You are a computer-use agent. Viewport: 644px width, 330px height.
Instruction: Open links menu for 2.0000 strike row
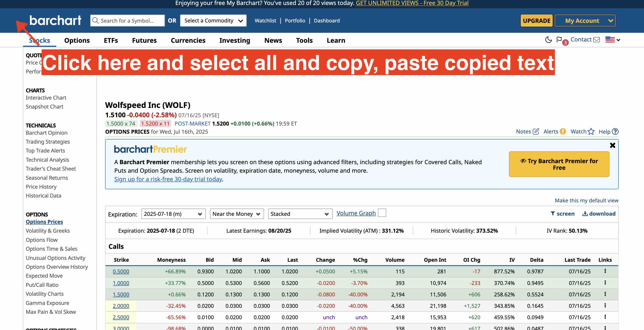point(605,306)
